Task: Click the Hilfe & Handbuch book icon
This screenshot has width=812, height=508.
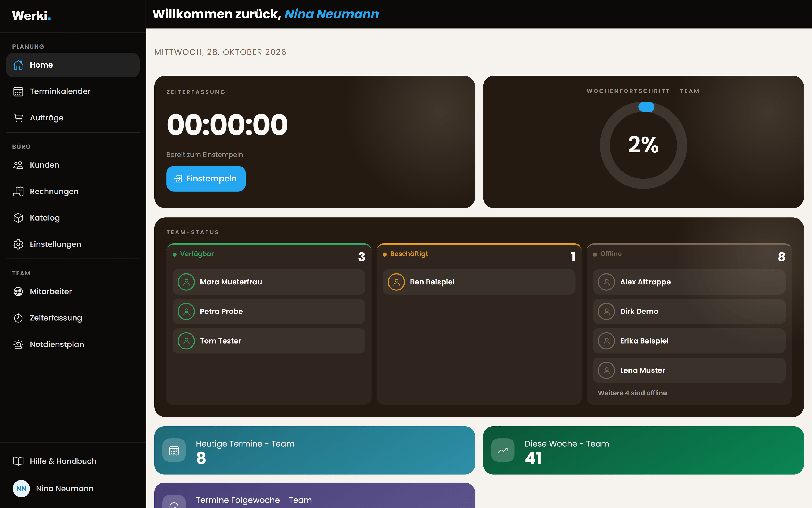Action: point(18,461)
